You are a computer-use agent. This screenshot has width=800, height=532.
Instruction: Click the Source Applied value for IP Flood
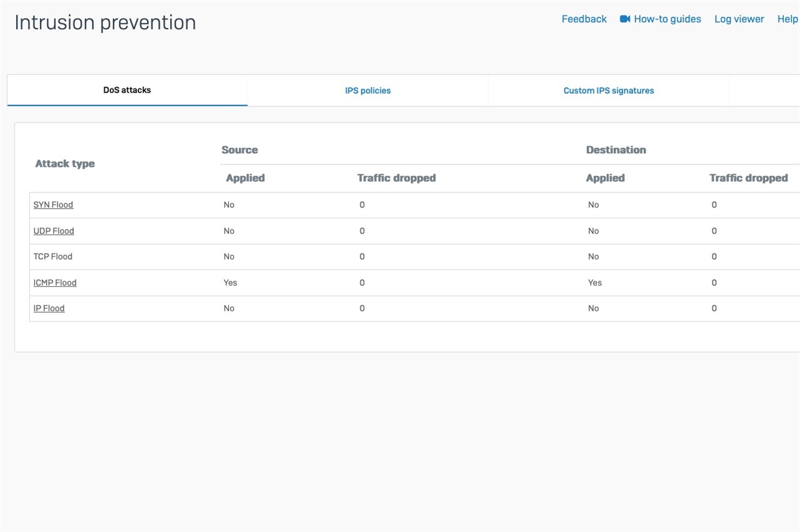point(229,308)
